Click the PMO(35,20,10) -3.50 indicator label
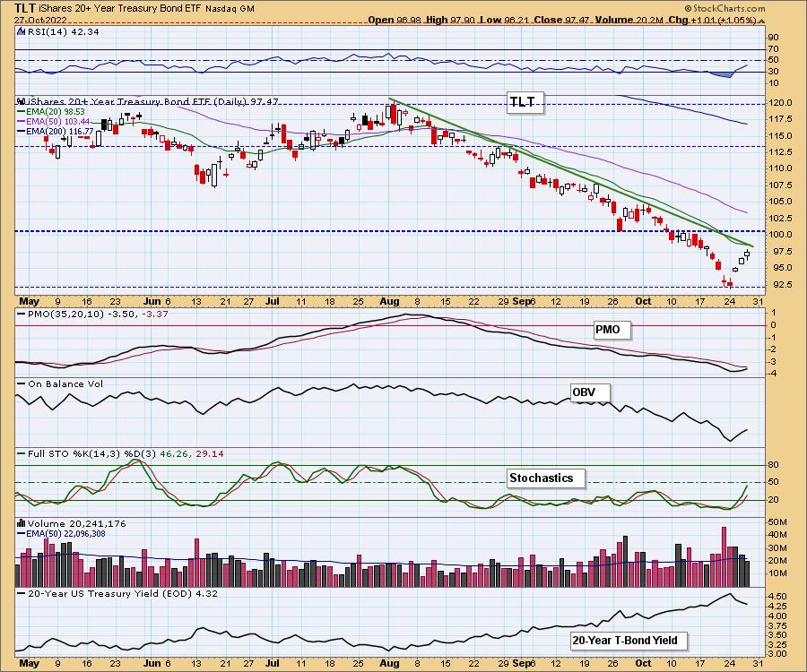This screenshot has width=807, height=672. (x=97, y=314)
